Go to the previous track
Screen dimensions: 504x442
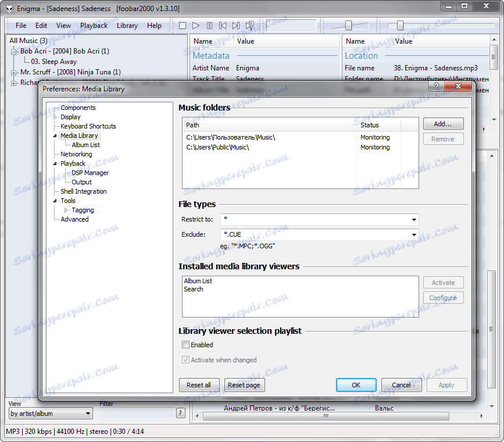[223, 26]
